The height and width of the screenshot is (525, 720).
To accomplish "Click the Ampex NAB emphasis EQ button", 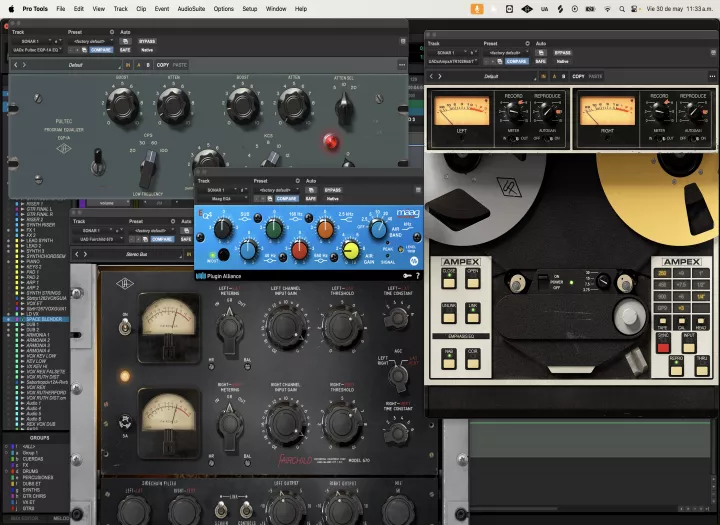I will tap(449, 359).
